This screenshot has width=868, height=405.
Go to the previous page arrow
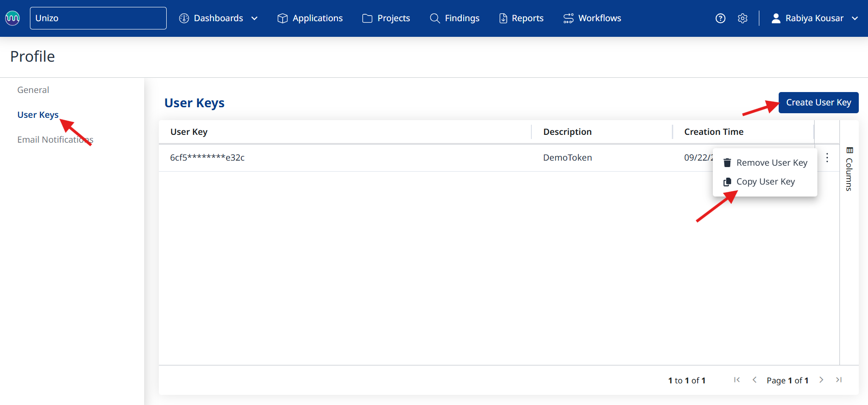tap(754, 380)
